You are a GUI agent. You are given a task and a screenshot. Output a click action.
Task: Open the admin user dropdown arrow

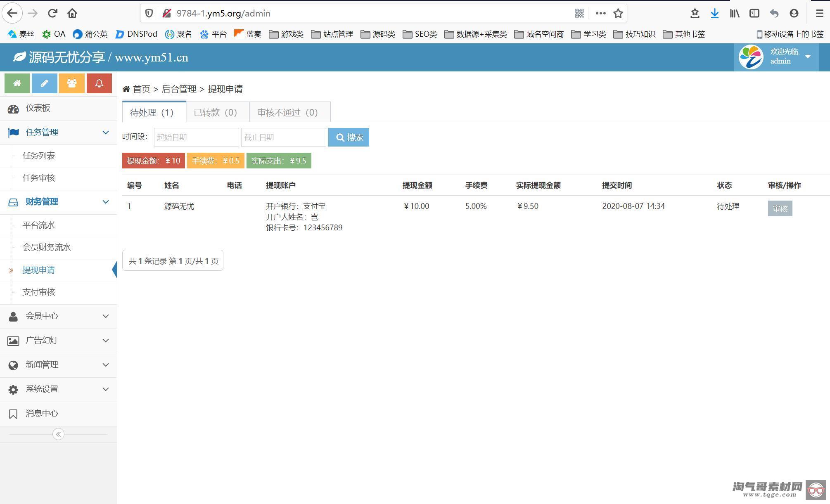(x=808, y=57)
